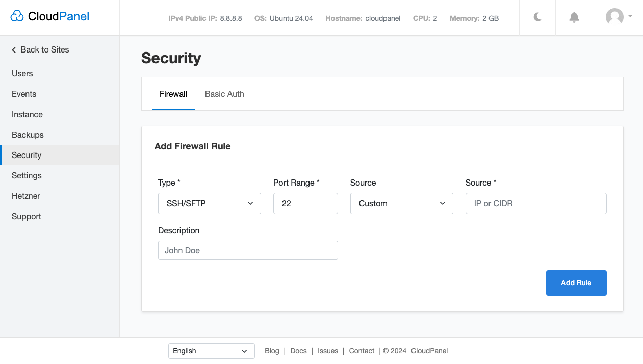Screen dimensions: 643x364
Task: Open Backups in the sidebar
Action: point(28,135)
